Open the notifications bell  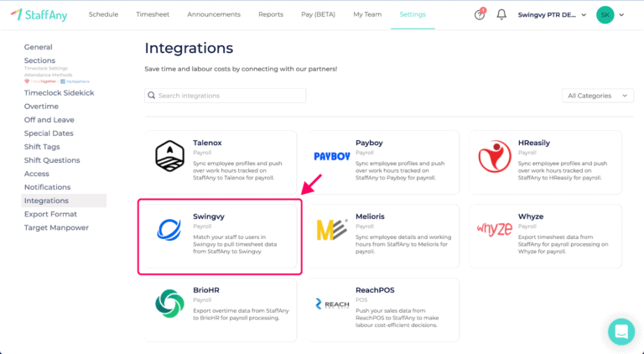[501, 15]
